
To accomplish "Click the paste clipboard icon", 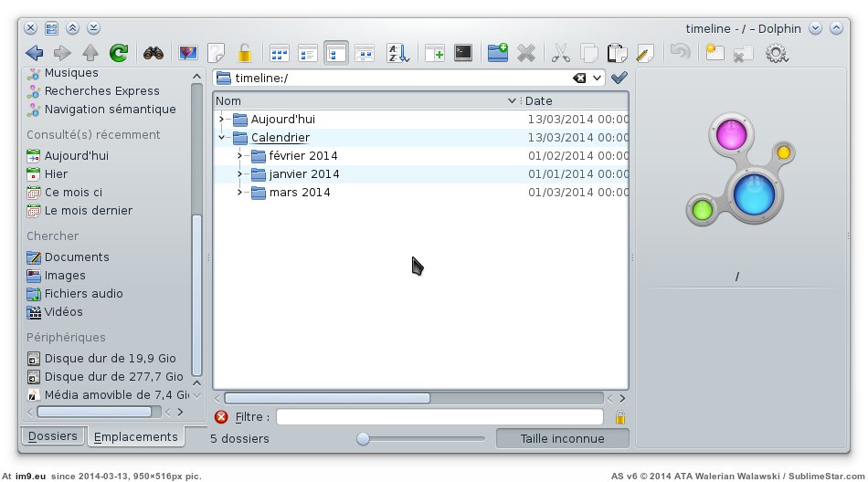I will [618, 53].
